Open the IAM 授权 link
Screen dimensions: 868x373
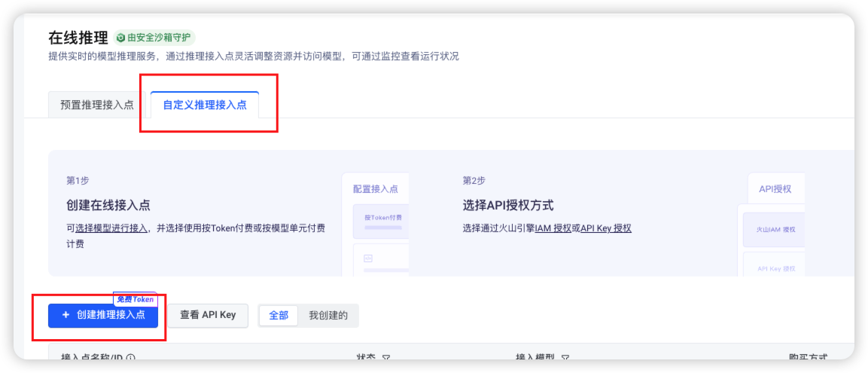[553, 228]
